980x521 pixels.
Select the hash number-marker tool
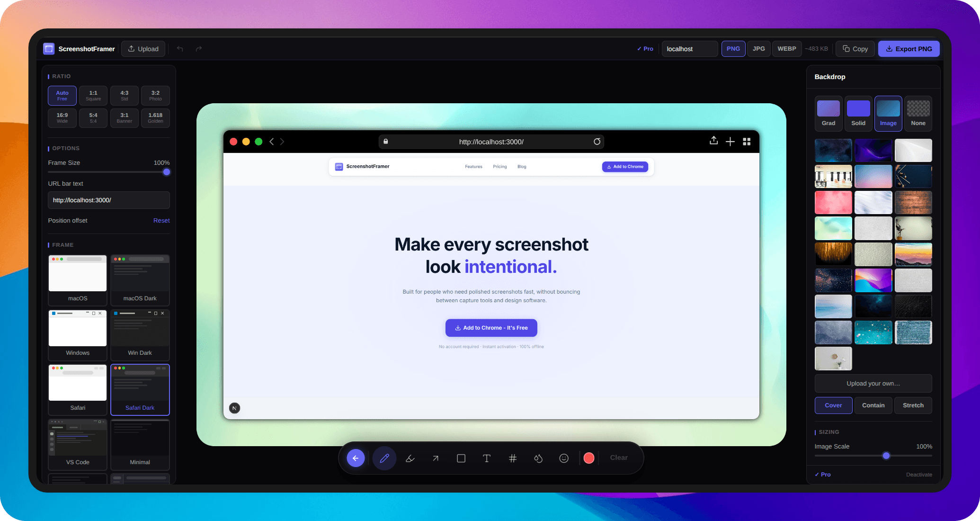(512, 458)
